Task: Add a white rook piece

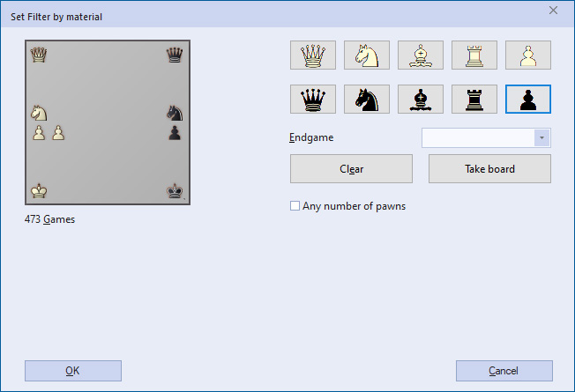Action: (474, 55)
